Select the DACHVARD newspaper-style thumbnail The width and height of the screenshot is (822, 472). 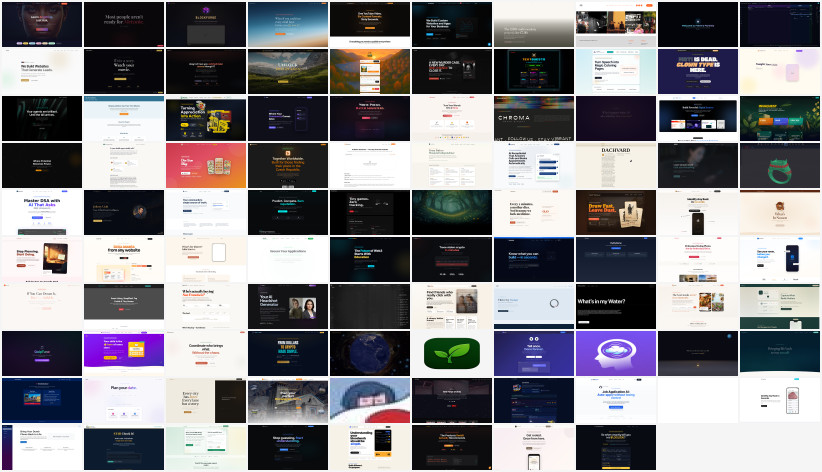pos(616,166)
